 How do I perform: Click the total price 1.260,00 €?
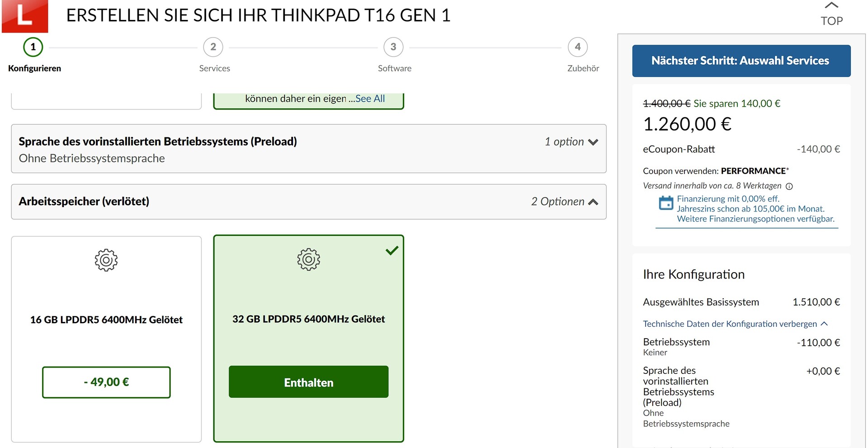click(687, 124)
